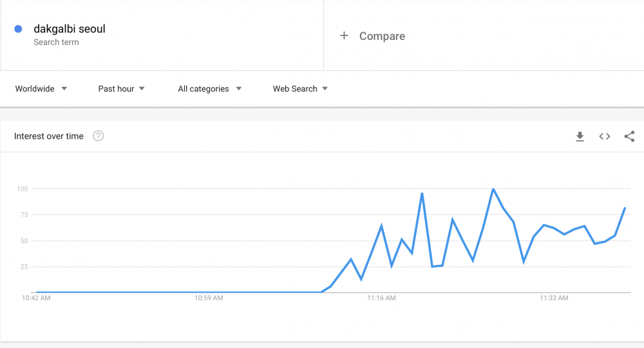Viewport: 644px width, 348px height.
Task: Click the 10:42 AM axis start label
Action: [x=36, y=298]
